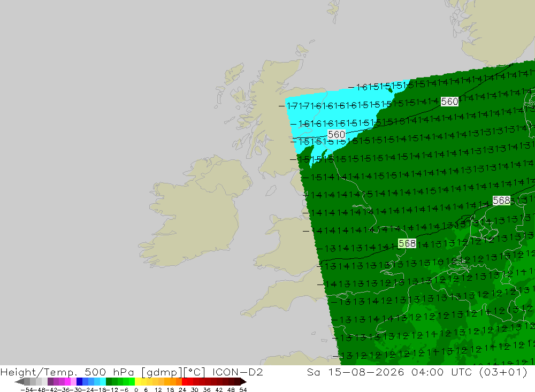
Task: Click the legend scale value '30'
Action: pyautogui.click(x=195, y=390)
